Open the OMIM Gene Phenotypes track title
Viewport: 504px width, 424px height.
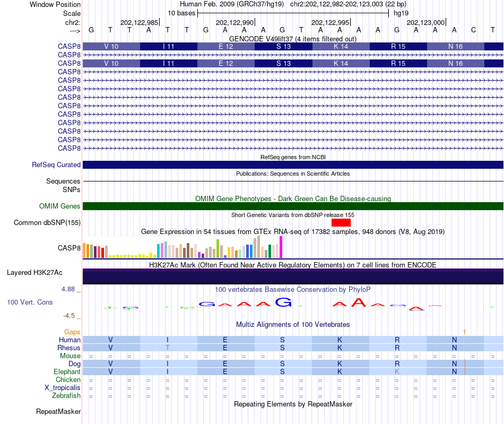(292, 198)
